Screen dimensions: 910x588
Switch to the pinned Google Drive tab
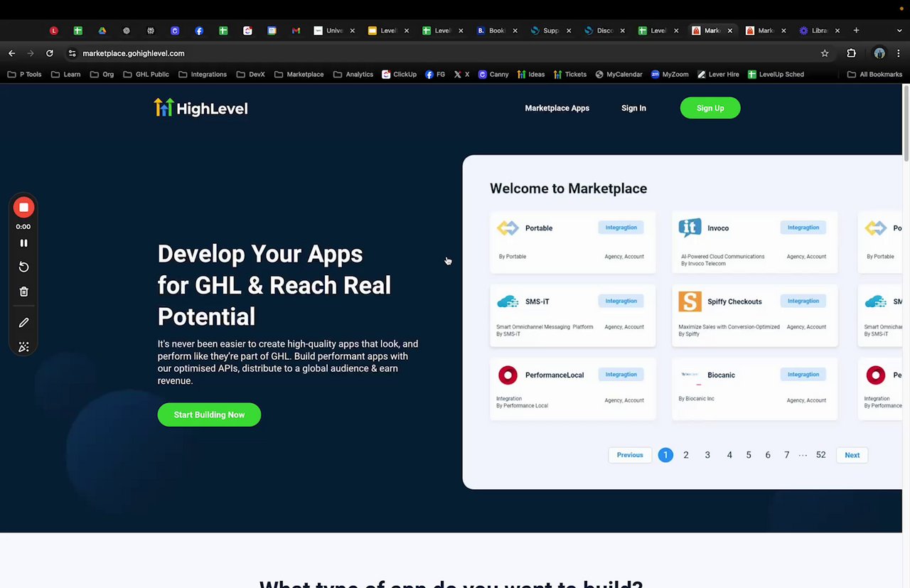(x=102, y=31)
